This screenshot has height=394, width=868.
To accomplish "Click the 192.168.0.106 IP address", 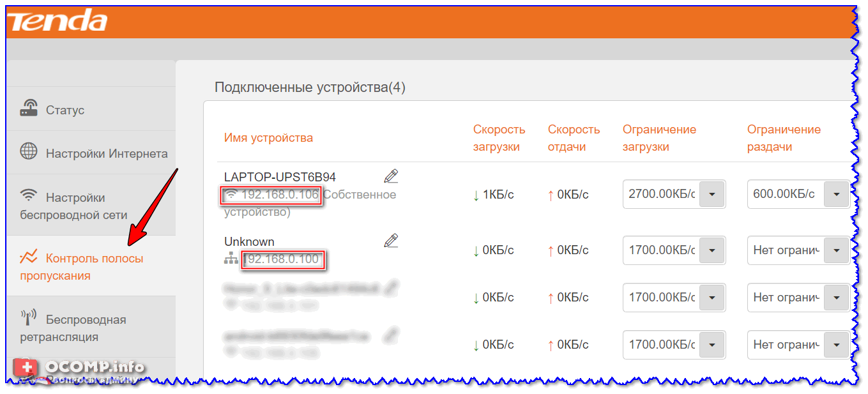I will [279, 194].
